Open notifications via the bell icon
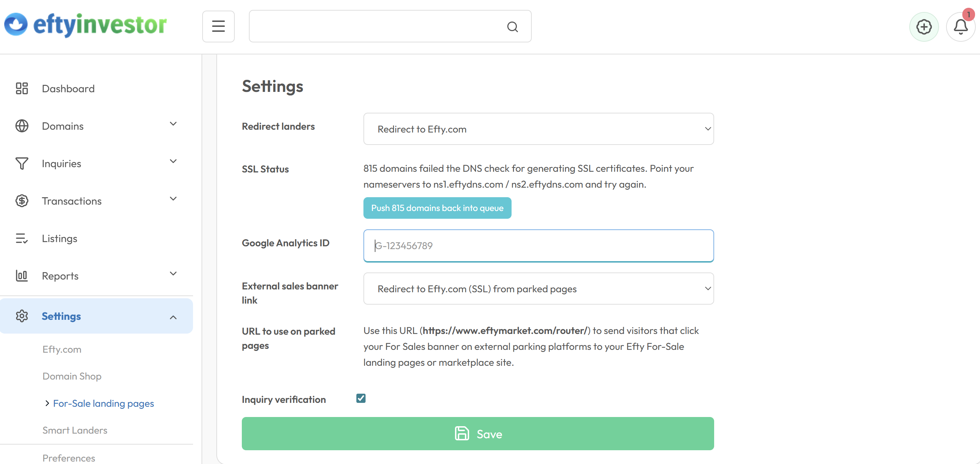Screen dimensions: 980x464 click(960, 26)
